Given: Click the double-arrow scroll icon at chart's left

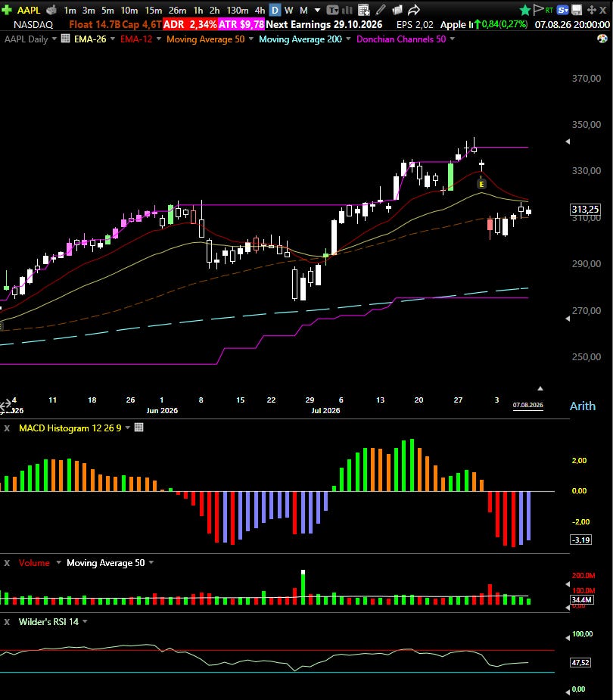Looking at the screenshot, I should [x=5, y=406].
